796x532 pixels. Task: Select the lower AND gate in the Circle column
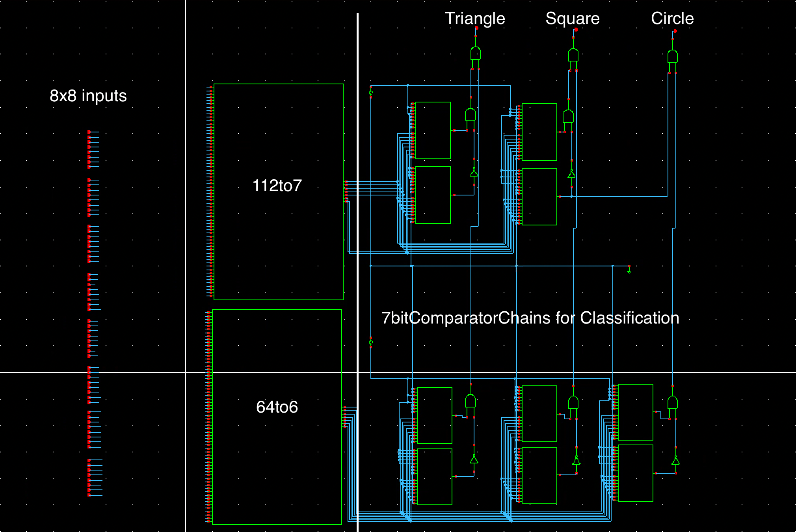(672, 403)
